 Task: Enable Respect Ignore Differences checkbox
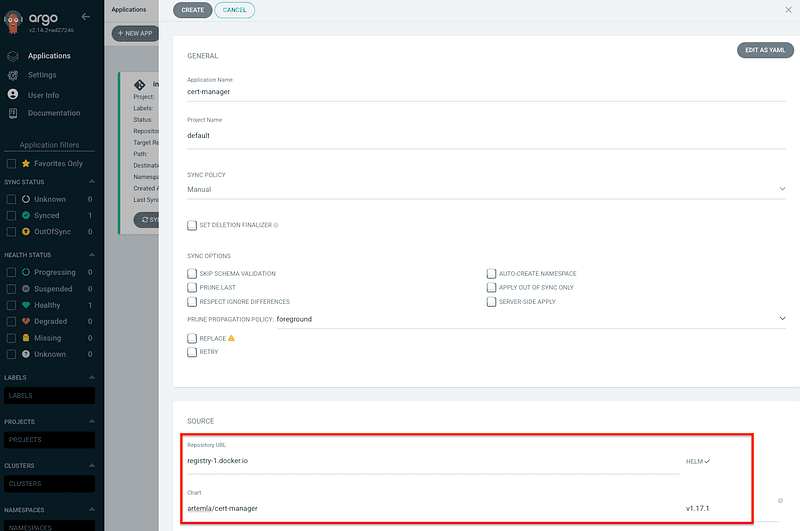pos(192,301)
